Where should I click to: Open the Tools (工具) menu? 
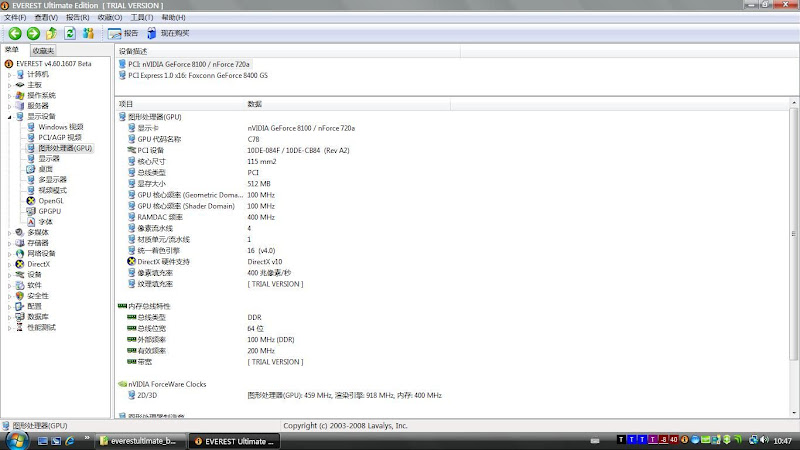click(x=142, y=17)
